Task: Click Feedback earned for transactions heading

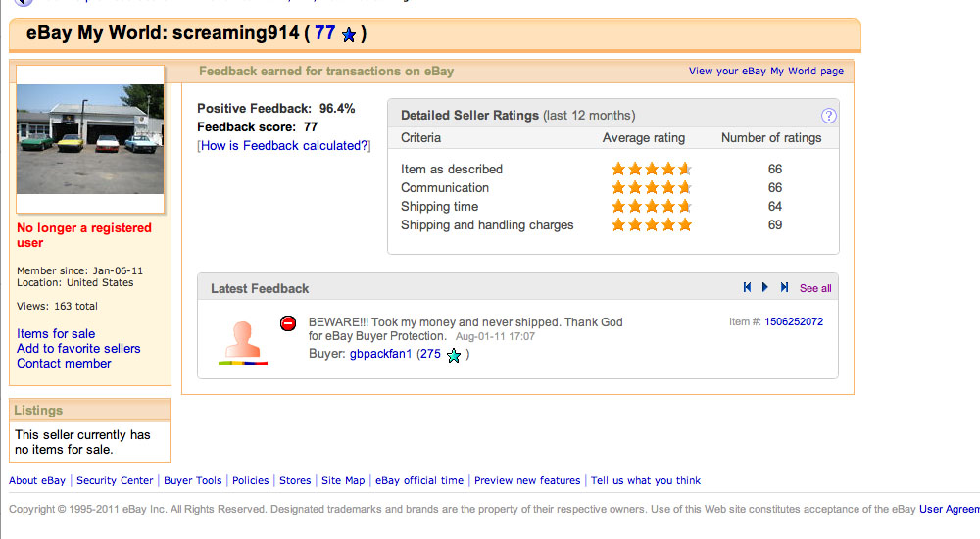Action: (326, 72)
